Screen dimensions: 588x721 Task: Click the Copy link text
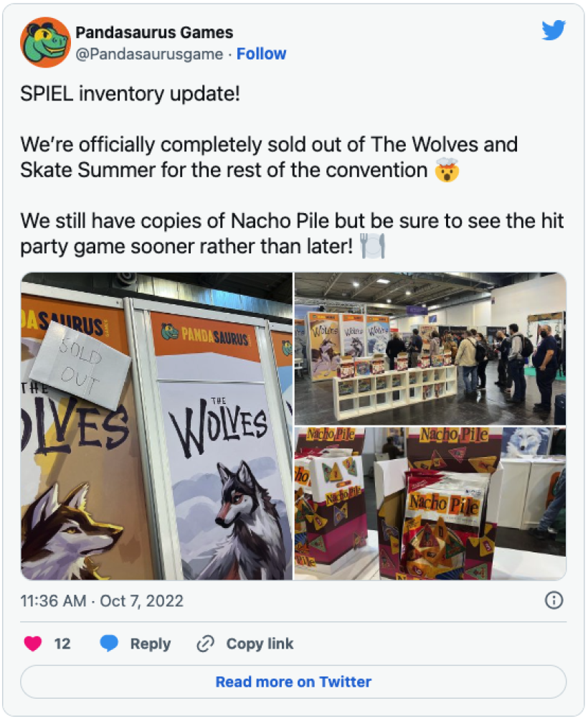260,644
